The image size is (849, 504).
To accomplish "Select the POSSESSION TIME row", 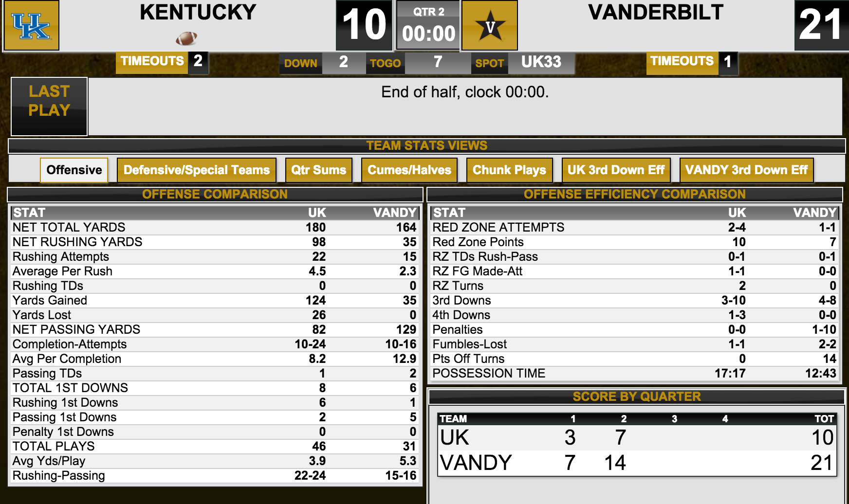I will [634, 373].
